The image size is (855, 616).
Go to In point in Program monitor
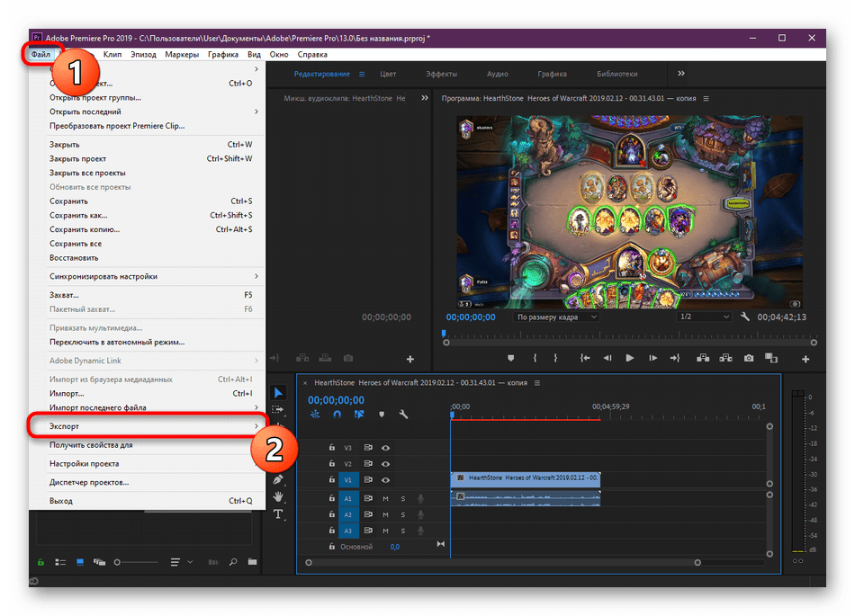[585, 358]
